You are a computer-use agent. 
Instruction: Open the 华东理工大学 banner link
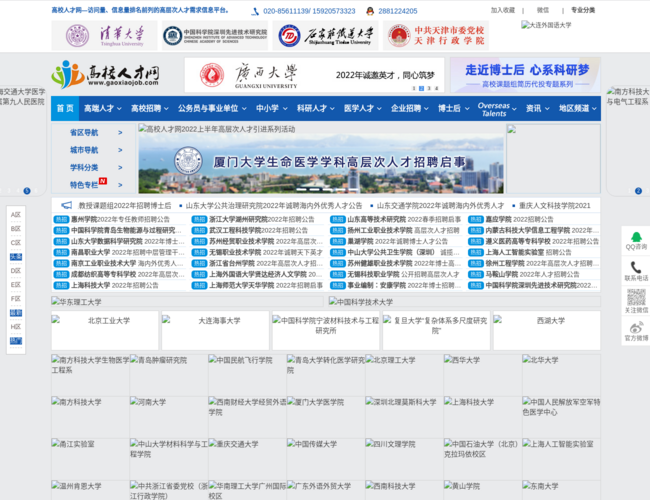pyautogui.click(x=187, y=302)
